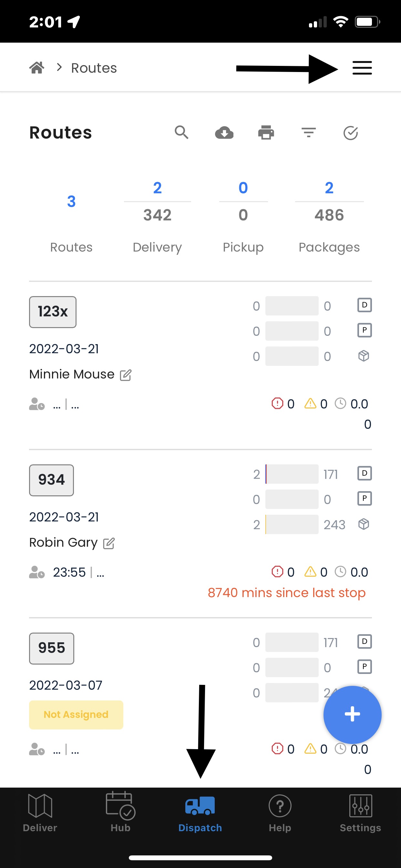Screen dimensions: 401x868
Task: Open route 934 badge
Action: coord(51,480)
